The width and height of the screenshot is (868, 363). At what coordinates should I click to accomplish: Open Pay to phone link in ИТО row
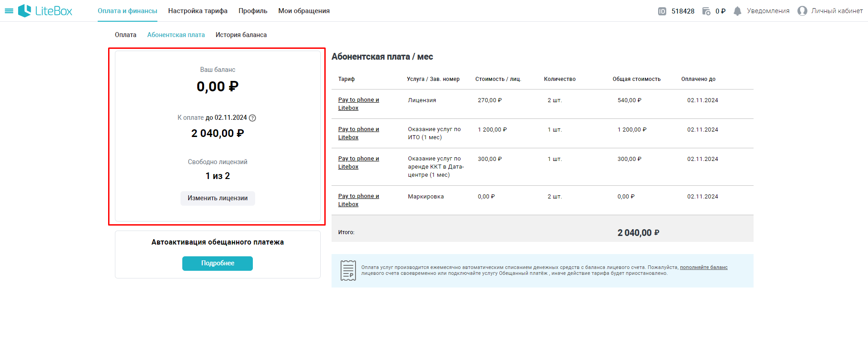coord(359,133)
